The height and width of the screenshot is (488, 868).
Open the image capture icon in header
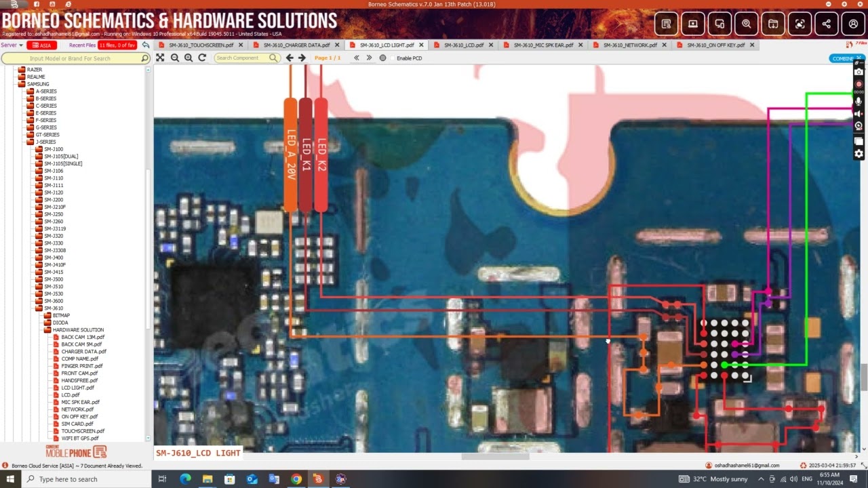(800, 24)
